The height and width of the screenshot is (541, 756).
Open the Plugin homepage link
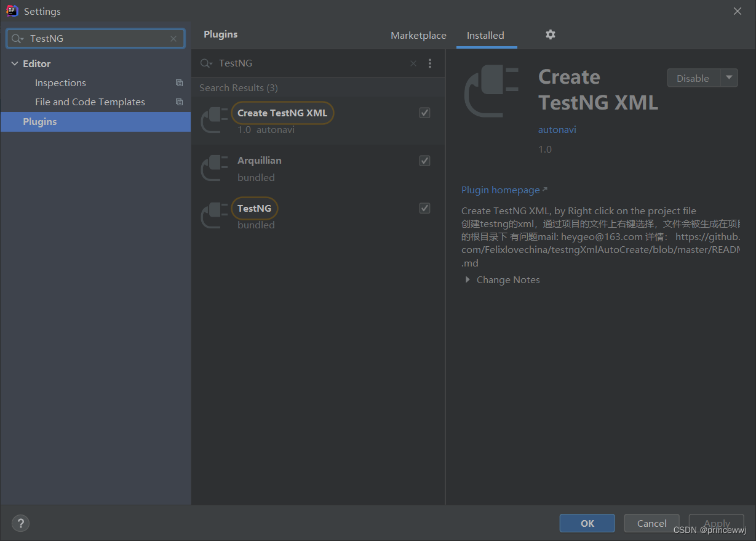(504, 190)
